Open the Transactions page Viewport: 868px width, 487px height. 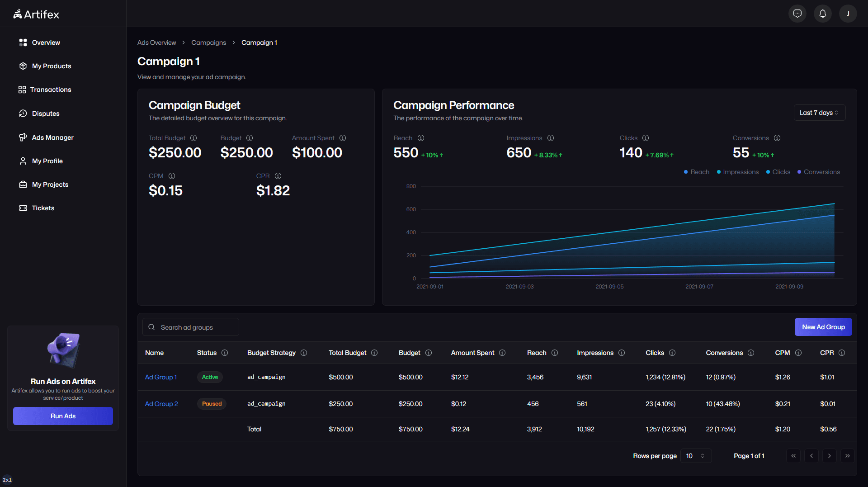point(50,90)
